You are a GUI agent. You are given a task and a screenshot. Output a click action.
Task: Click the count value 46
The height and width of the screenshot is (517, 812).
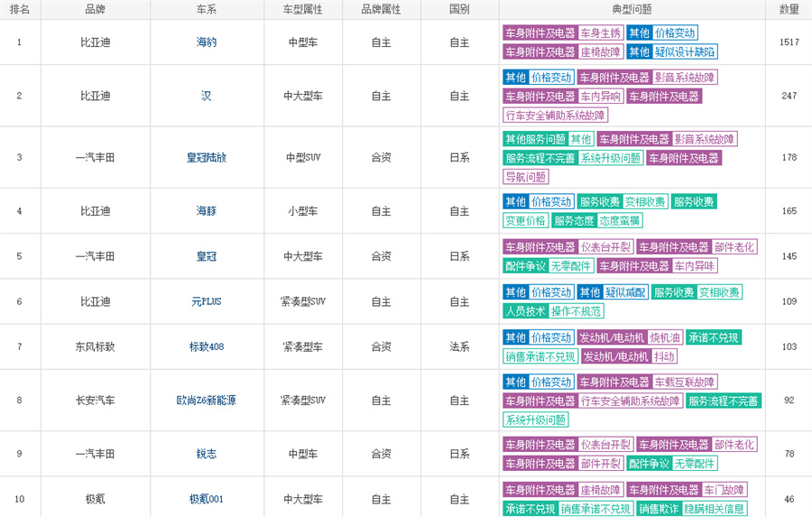coord(789,499)
